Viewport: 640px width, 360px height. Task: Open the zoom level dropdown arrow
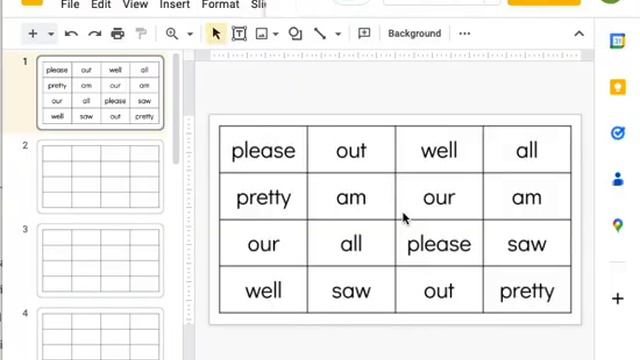click(x=190, y=34)
